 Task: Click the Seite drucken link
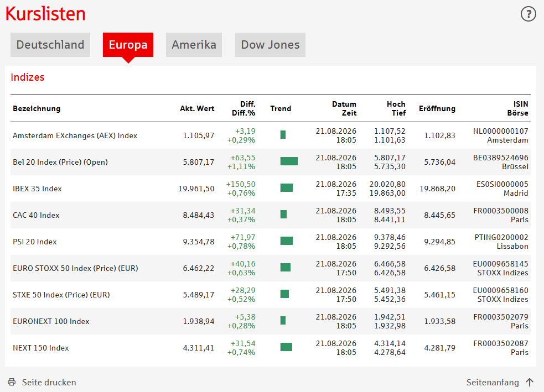[x=49, y=382]
